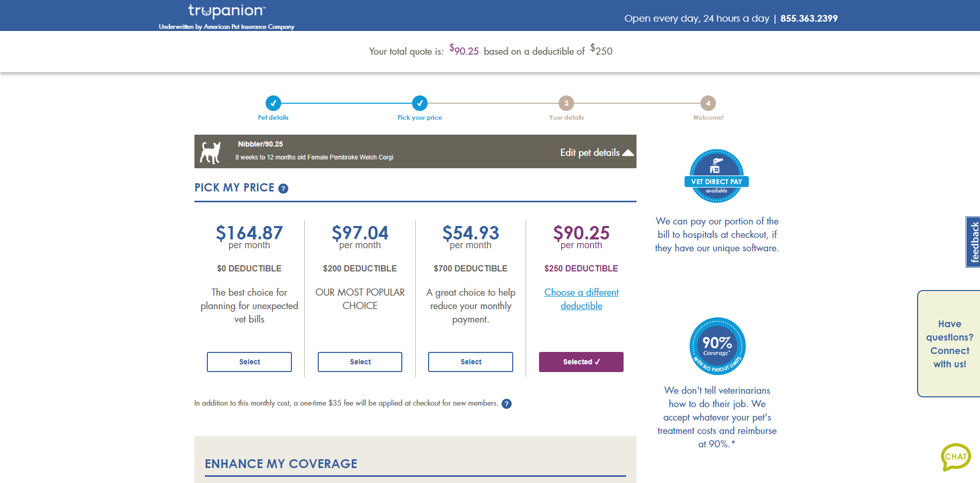980x483 pixels.
Task: Click the Selected button under $90.25
Action: pyautogui.click(x=581, y=362)
